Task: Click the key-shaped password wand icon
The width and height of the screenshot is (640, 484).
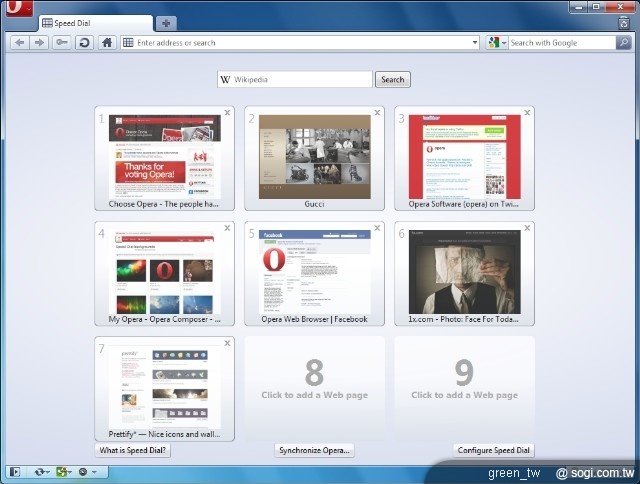Action: pos(62,43)
